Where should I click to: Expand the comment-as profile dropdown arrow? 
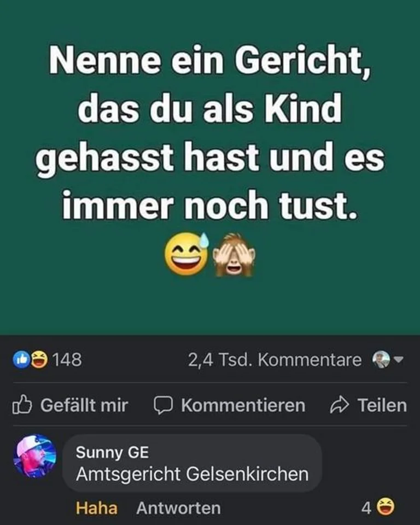[399, 360]
